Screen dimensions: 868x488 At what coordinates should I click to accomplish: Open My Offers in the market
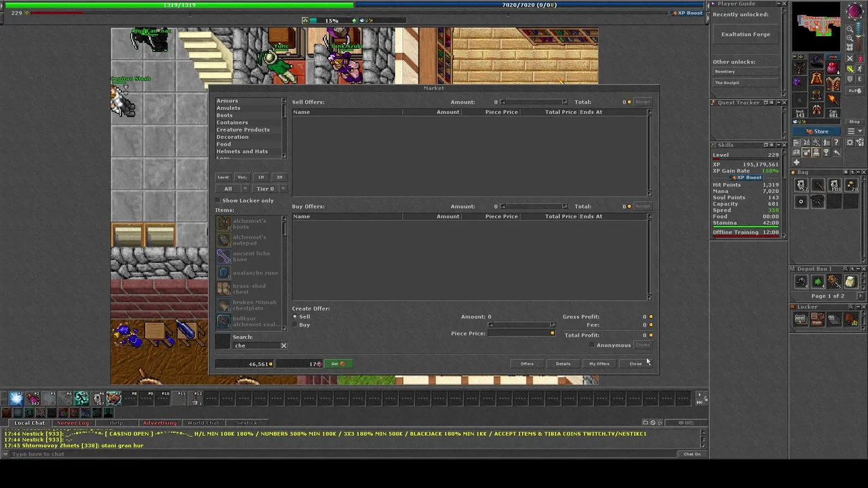[x=599, y=364]
